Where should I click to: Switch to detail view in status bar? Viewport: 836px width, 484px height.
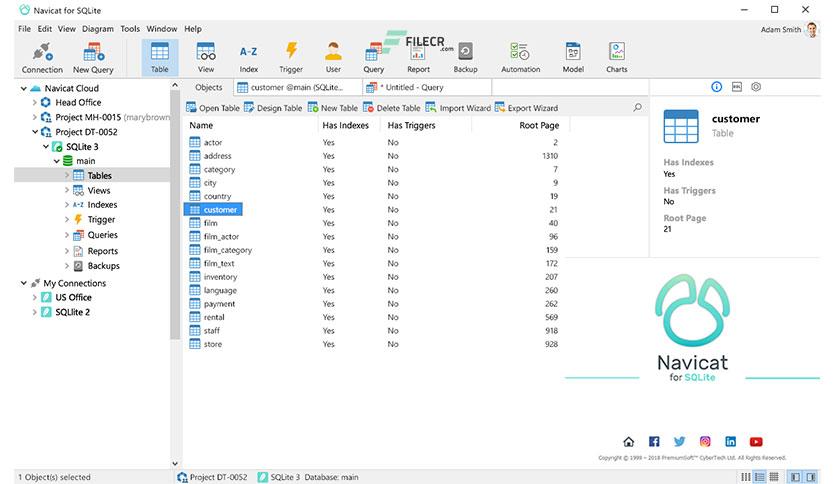pyautogui.click(x=760, y=477)
